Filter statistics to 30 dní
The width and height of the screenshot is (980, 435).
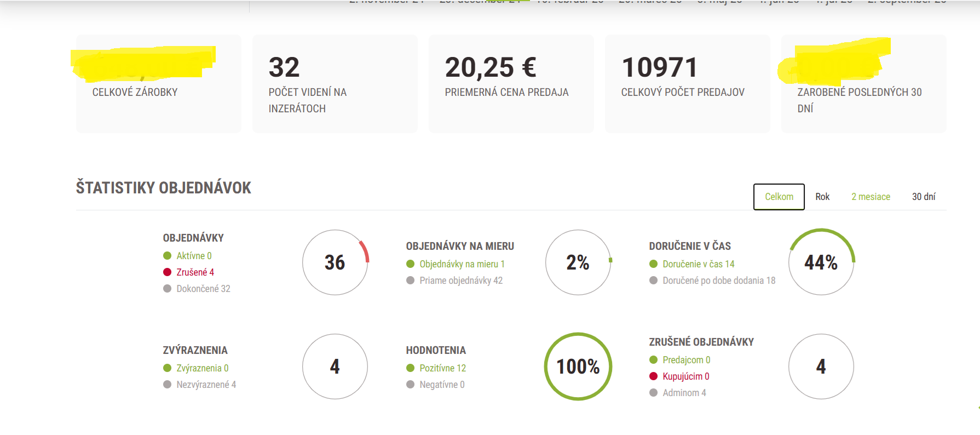923,197
